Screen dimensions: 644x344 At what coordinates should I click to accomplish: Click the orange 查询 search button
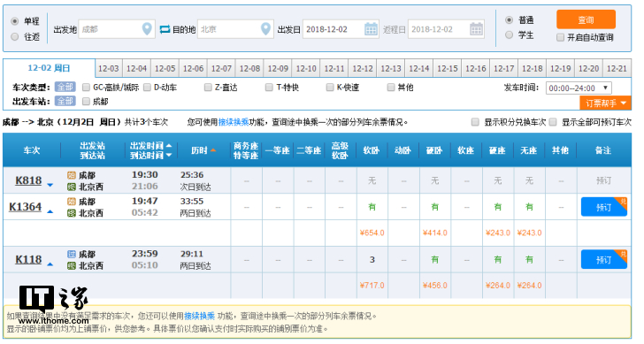pyautogui.click(x=586, y=19)
